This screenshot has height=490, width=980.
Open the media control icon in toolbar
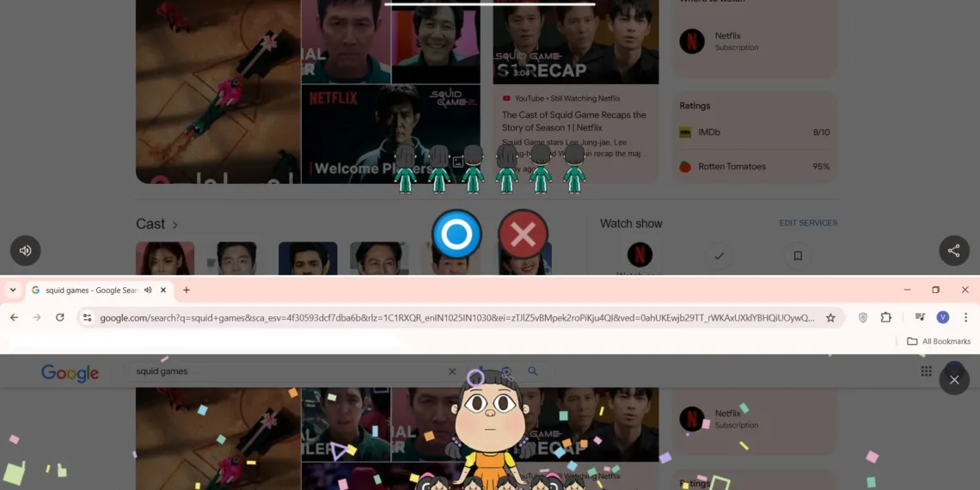tap(920, 317)
